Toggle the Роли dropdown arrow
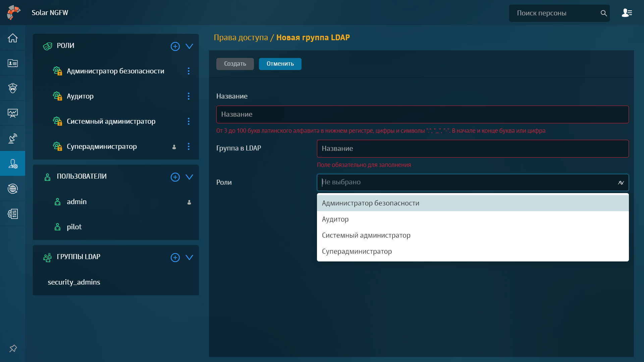This screenshot has height=362, width=644. 621,183
